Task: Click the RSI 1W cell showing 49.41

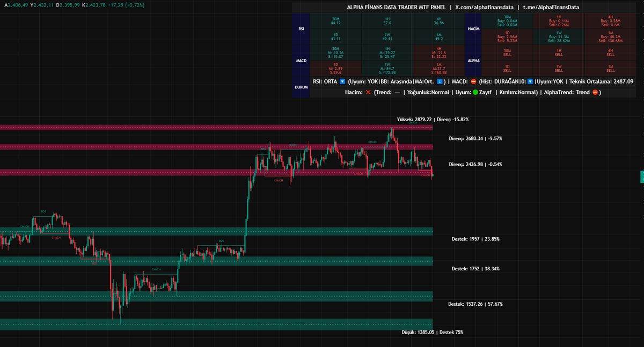Action: tap(387, 36)
